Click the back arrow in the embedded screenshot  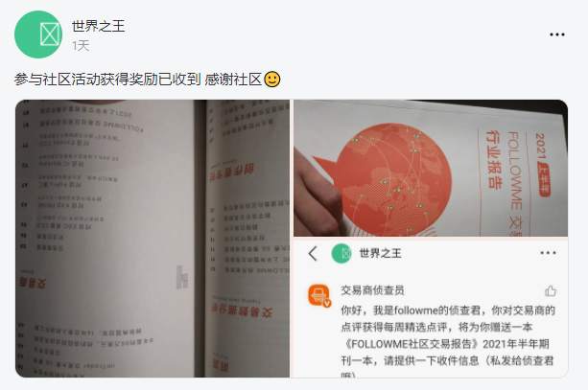click(313, 254)
